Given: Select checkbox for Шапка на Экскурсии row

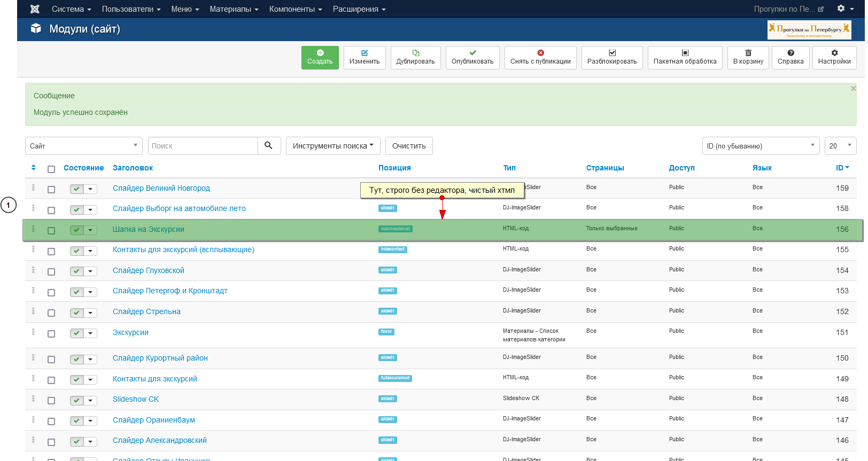Looking at the screenshot, I should coord(51,231).
